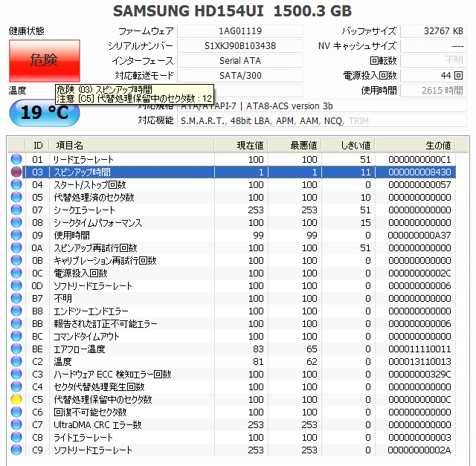Click the status orb for row 08
Screen dimensions: 476x466
pyautogui.click(x=16, y=223)
